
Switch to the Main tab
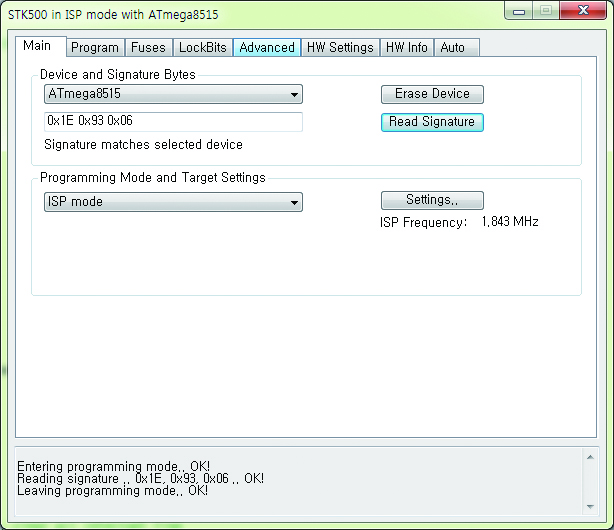41,46
